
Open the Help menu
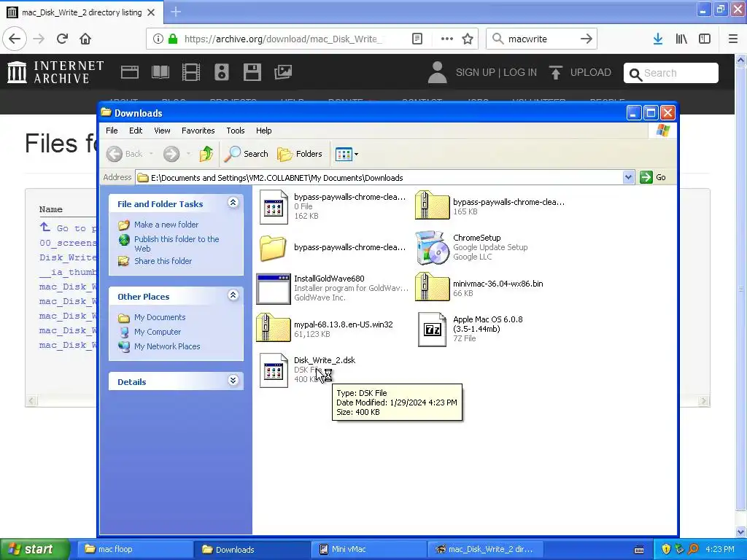(x=263, y=131)
